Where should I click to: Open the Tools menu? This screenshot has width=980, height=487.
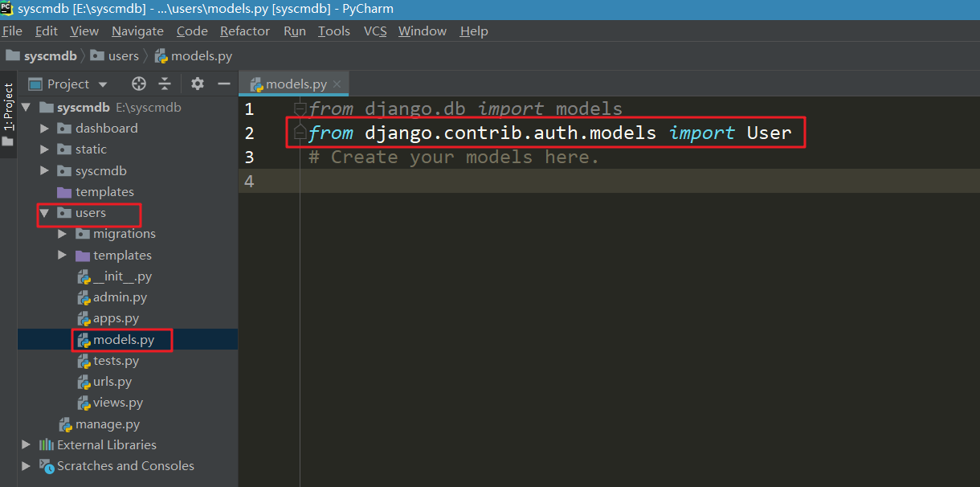click(x=334, y=31)
